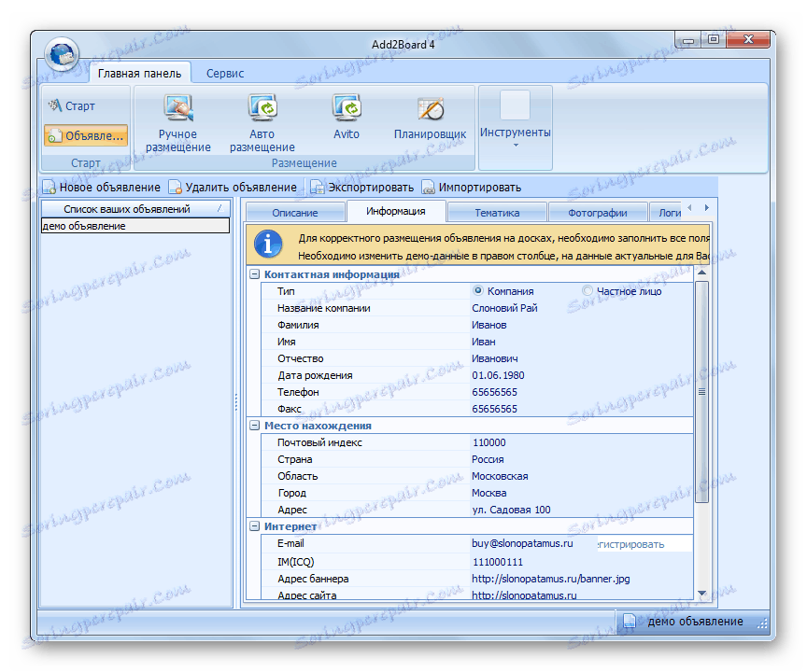Click the Удалить объявление icon
807x672 pixels.
tap(175, 188)
